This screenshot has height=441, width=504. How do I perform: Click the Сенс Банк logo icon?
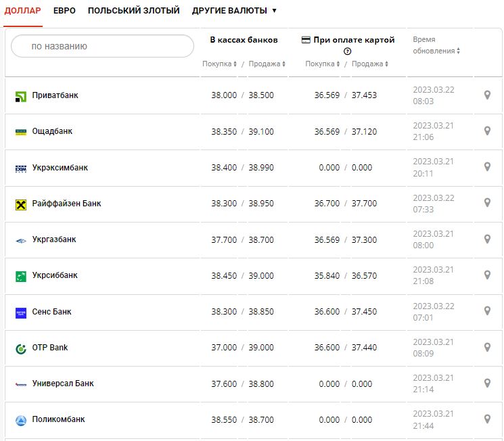(21, 312)
